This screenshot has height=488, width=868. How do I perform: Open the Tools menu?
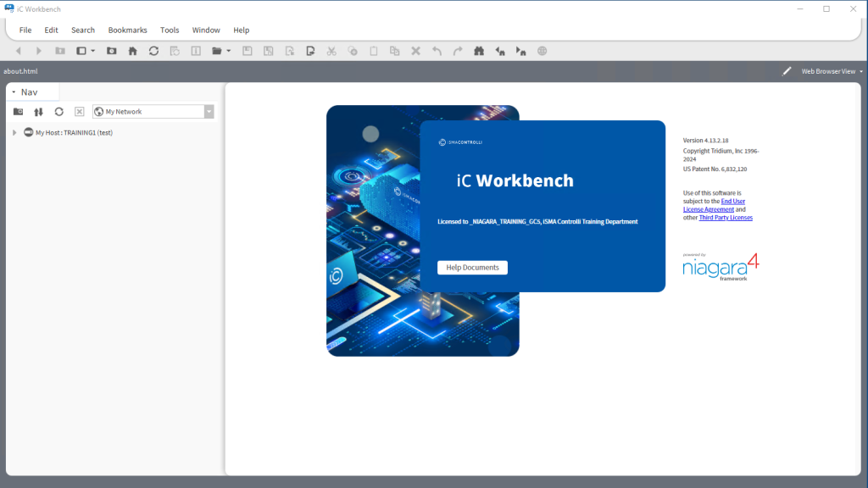pos(170,30)
